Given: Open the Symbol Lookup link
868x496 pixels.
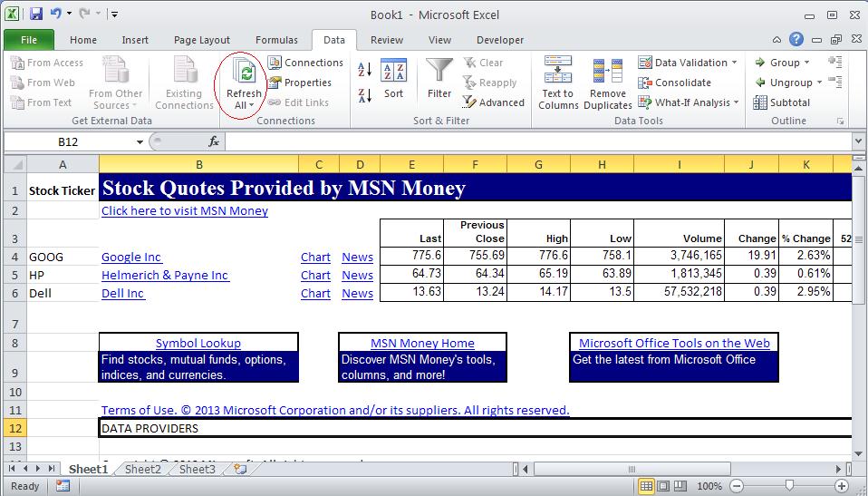Looking at the screenshot, I should (198, 343).
